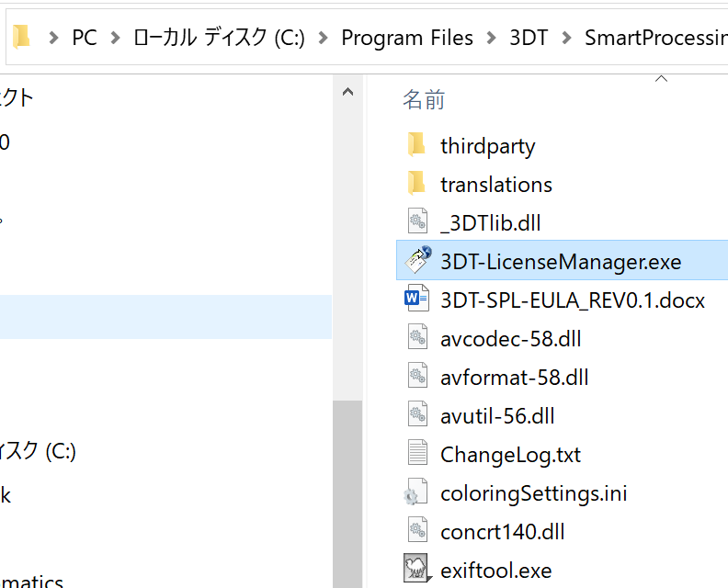The width and height of the screenshot is (728, 588).
Task: Expand the chevron after PC in address bar
Action: tap(115, 38)
